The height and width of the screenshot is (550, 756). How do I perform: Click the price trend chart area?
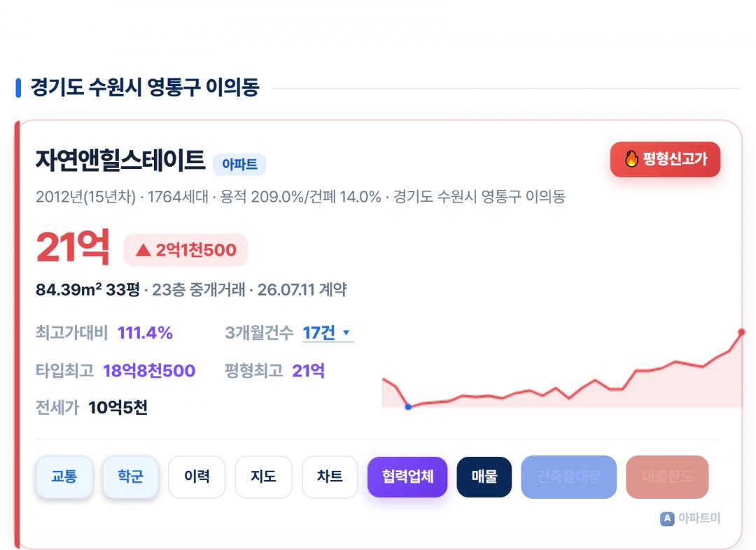(562, 369)
